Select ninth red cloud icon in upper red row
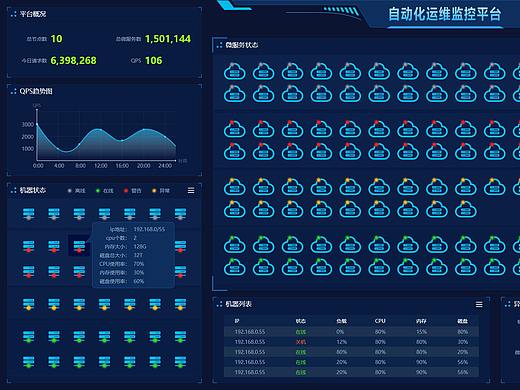The image size is (520, 390). coord(466,129)
